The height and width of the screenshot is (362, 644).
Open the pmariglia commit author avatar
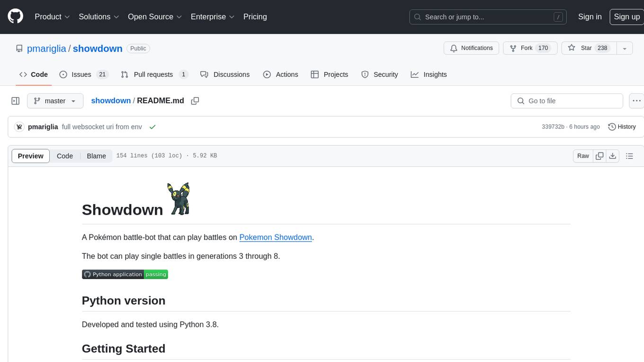click(19, 127)
